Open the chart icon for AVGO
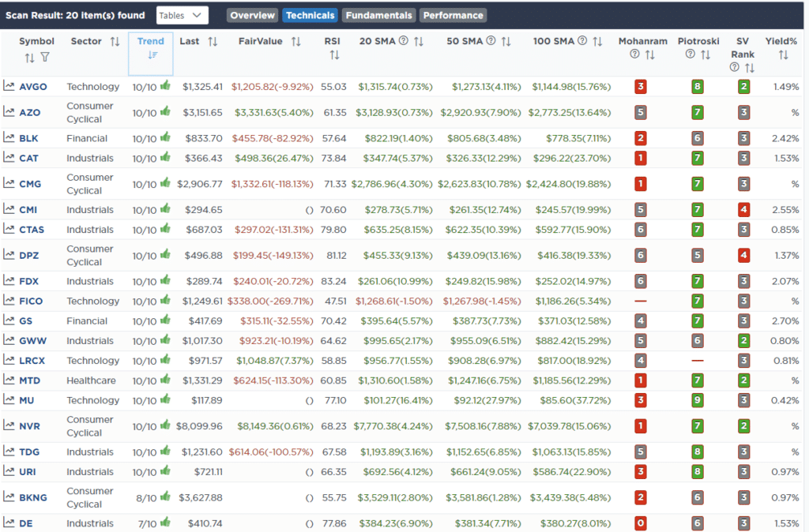 (x=9, y=86)
